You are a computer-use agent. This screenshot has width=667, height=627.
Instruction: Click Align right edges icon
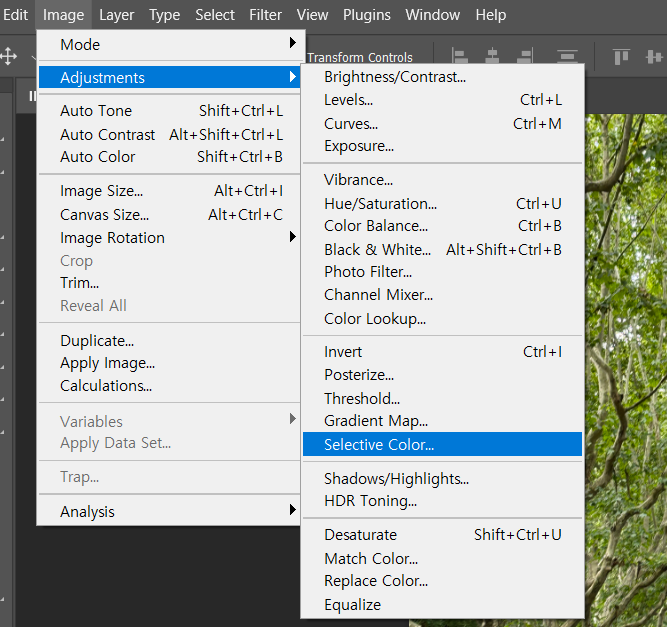tap(525, 56)
